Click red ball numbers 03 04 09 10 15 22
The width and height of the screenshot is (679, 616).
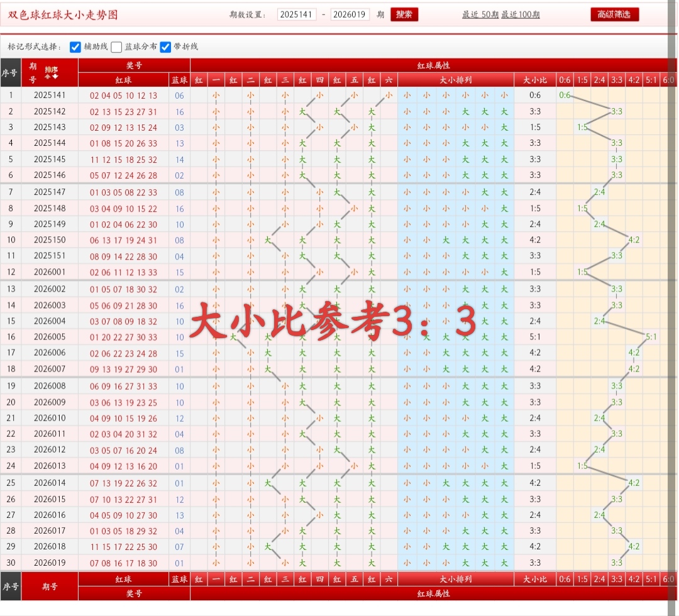pos(123,209)
